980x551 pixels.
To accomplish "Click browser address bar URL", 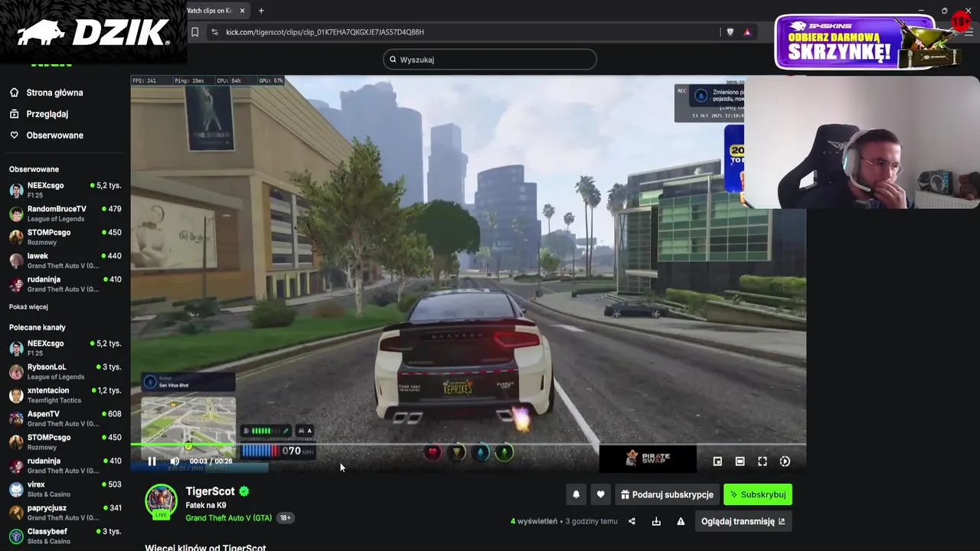I will [x=325, y=32].
